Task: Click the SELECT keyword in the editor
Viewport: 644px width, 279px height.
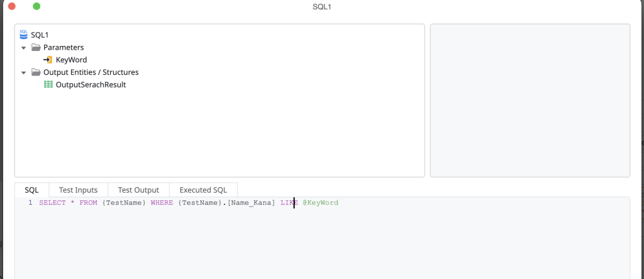Action: (52, 203)
